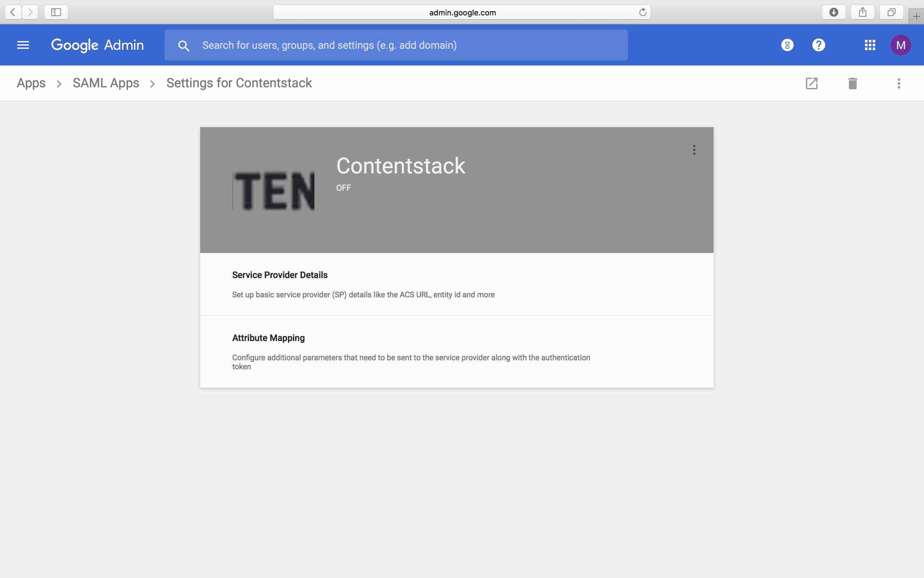The height and width of the screenshot is (578, 924).
Task: Click the Google Admin logo
Action: click(97, 45)
